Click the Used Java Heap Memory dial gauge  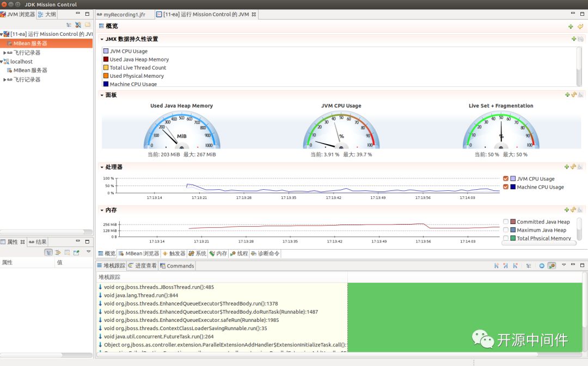pos(182,131)
